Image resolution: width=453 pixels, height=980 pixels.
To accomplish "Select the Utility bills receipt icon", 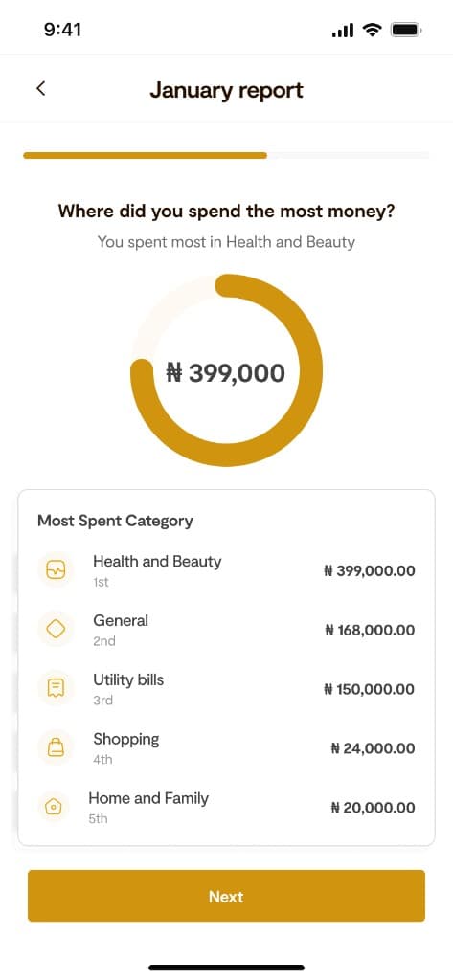I will tap(57, 688).
